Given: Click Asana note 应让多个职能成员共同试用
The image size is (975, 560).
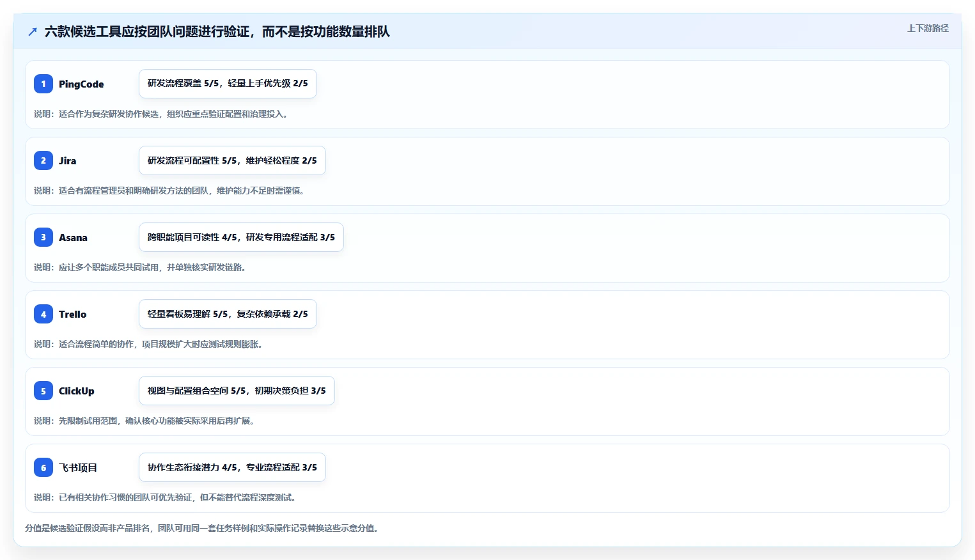Looking at the screenshot, I should pos(140,267).
